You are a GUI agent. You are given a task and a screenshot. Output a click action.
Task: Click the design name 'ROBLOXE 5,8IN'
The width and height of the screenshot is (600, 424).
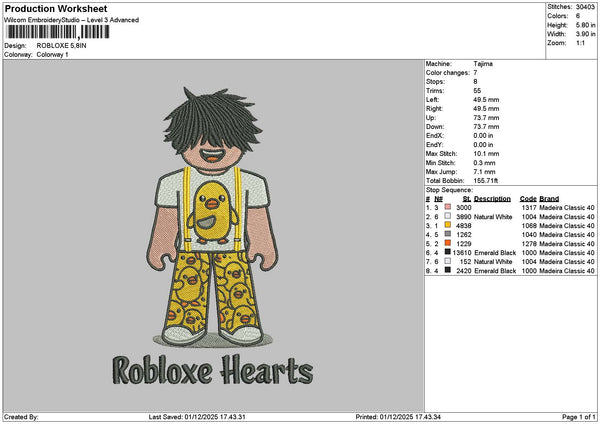pyautogui.click(x=61, y=46)
